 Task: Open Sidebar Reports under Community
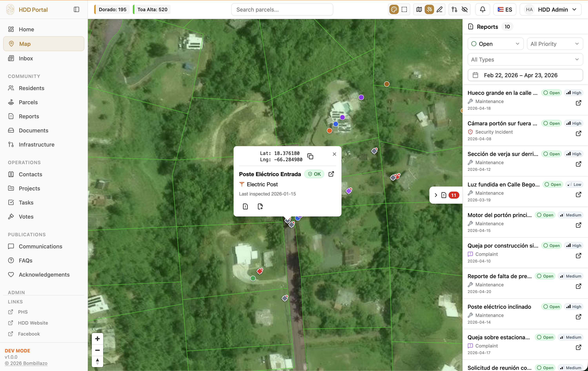pyautogui.click(x=44, y=116)
